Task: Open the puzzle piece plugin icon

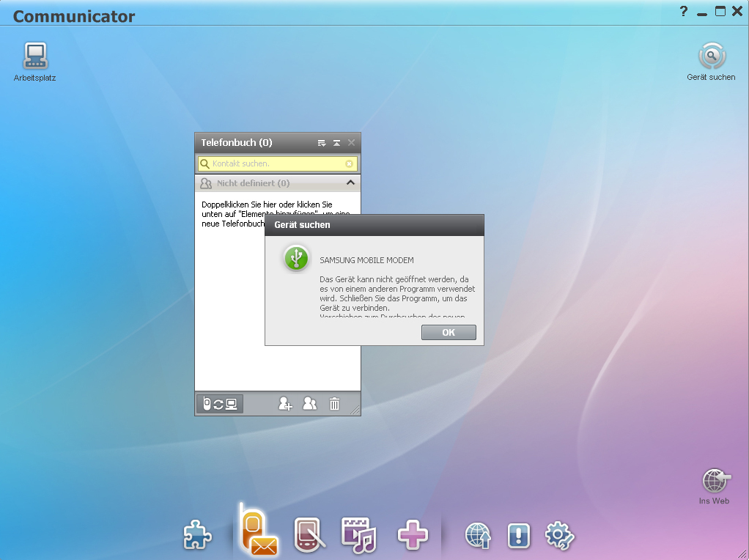Action: point(197,534)
